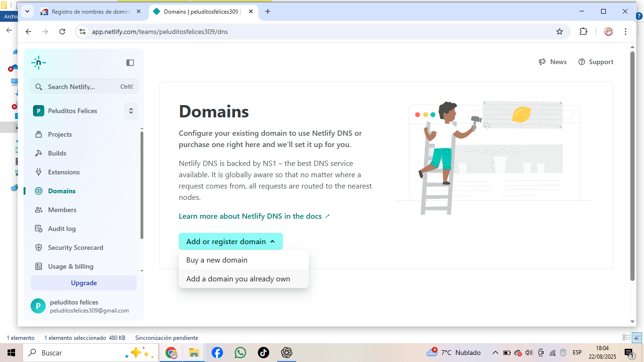This screenshot has height=362, width=644.
Task: Switch the ESP input language
Action: pos(577,353)
